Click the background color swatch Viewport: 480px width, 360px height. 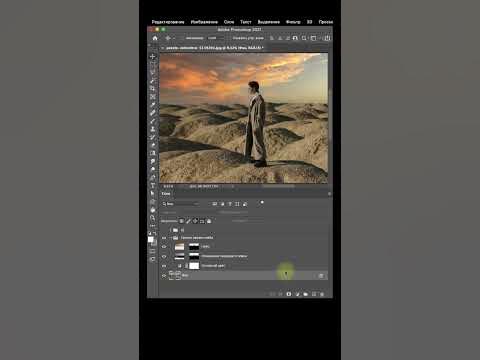(154, 243)
